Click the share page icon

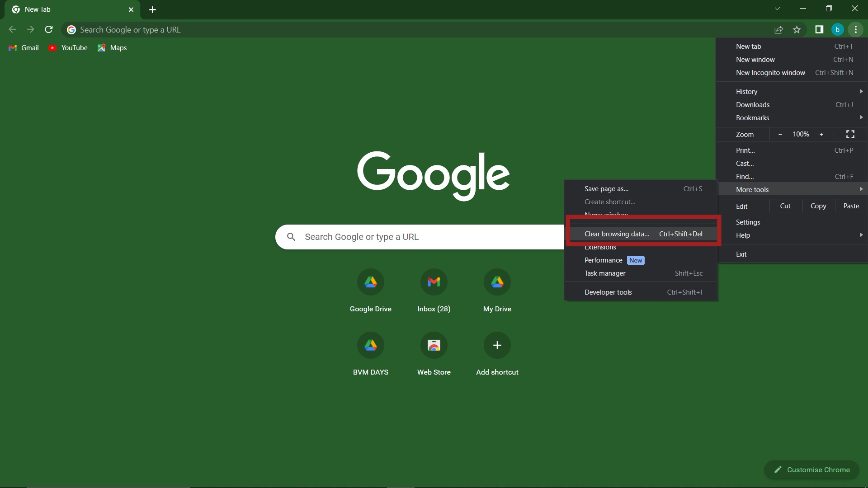point(778,30)
